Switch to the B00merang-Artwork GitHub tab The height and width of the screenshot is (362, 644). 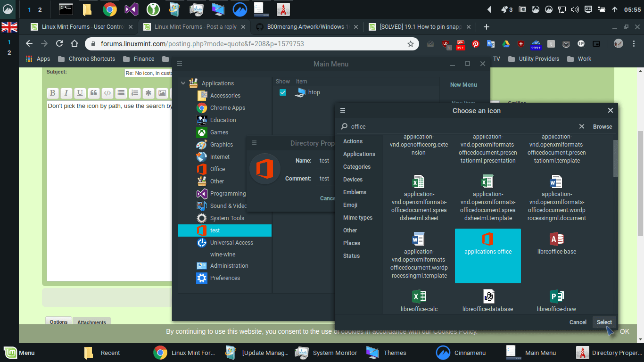(x=307, y=27)
